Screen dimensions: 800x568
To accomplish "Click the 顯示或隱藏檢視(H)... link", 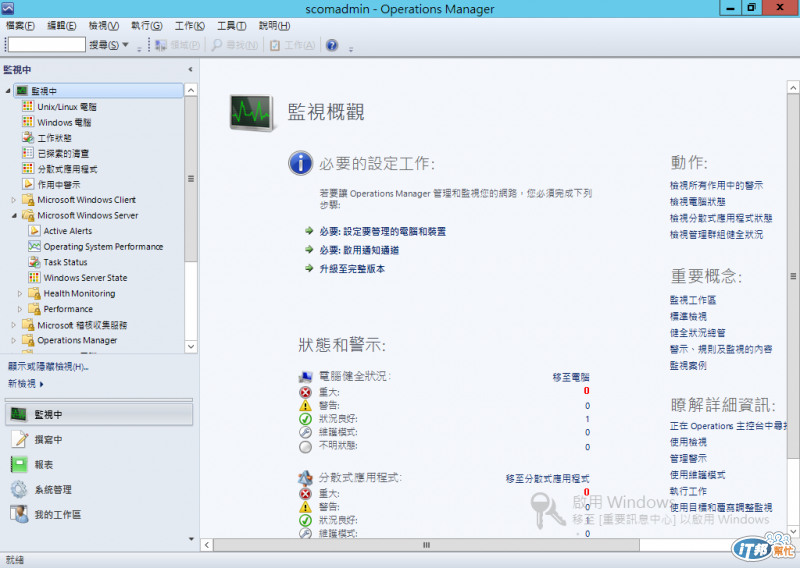I will pos(48,366).
